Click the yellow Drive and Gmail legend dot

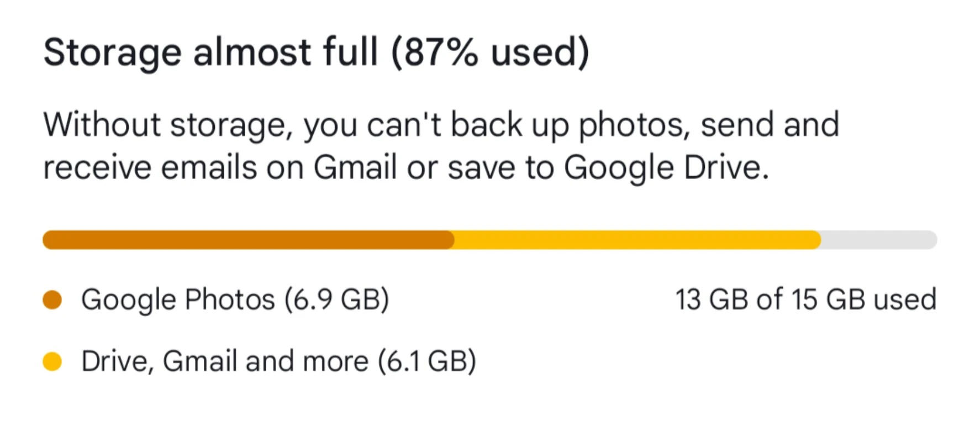click(x=52, y=362)
